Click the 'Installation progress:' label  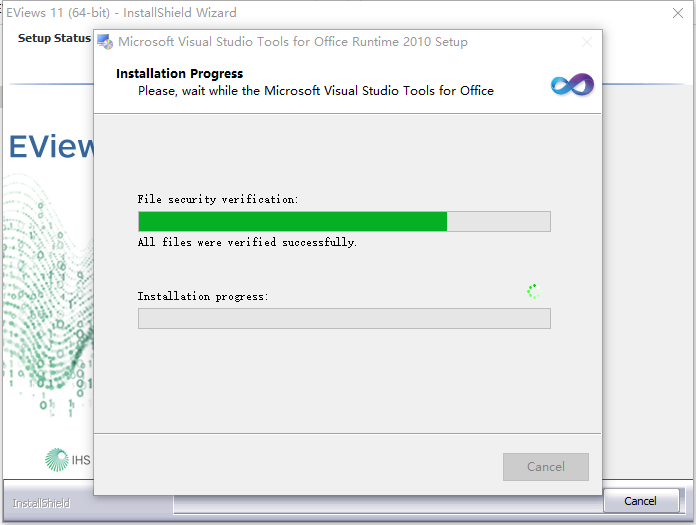pyautogui.click(x=203, y=296)
